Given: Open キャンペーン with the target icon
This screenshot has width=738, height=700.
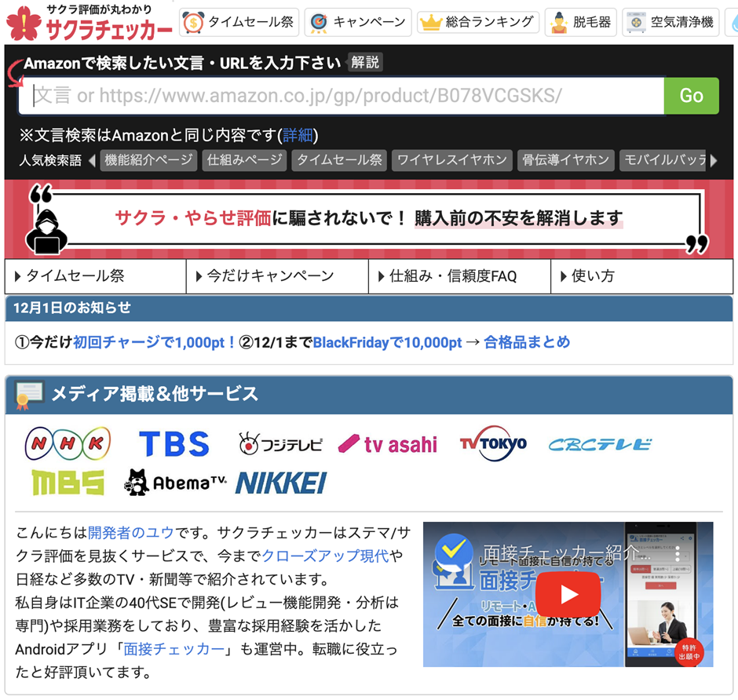Looking at the screenshot, I should click(358, 23).
